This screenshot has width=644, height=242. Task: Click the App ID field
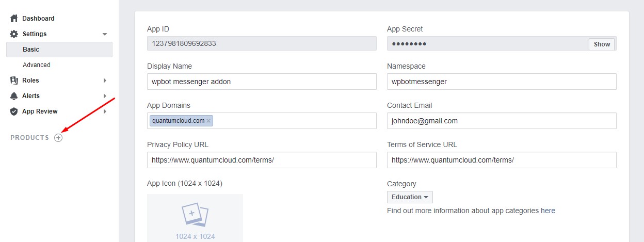click(x=262, y=43)
